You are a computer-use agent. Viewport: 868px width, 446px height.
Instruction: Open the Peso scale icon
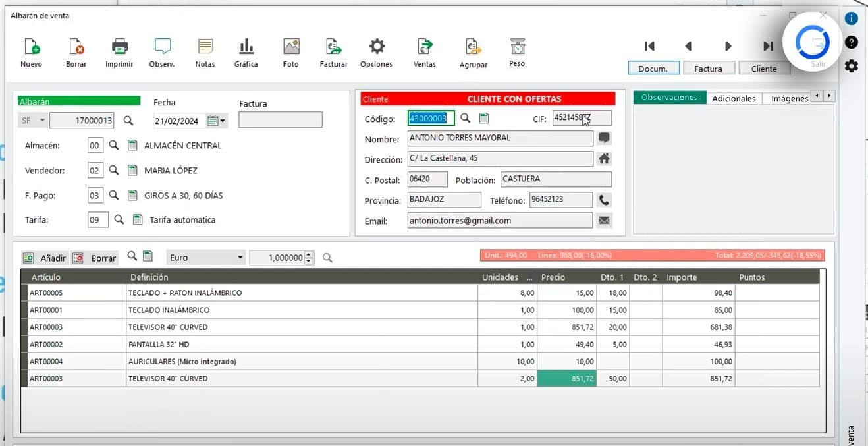pos(517,47)
